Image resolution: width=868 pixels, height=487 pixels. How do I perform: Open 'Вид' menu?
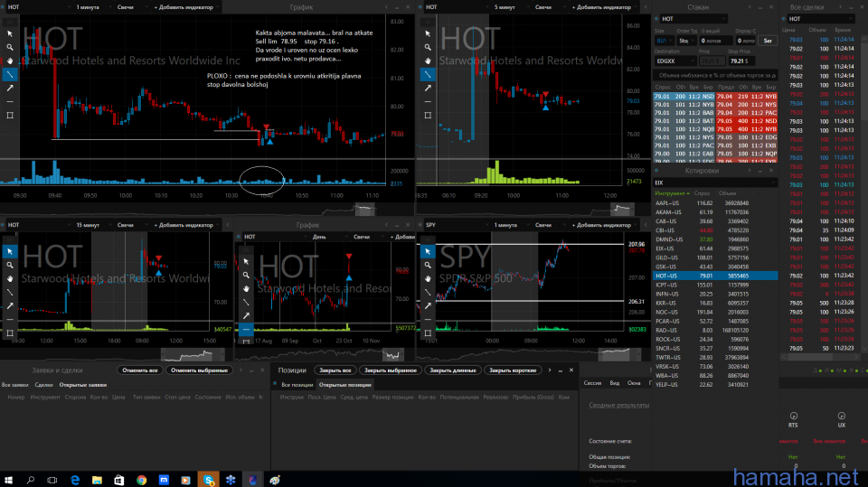click(x=615, y=383)
